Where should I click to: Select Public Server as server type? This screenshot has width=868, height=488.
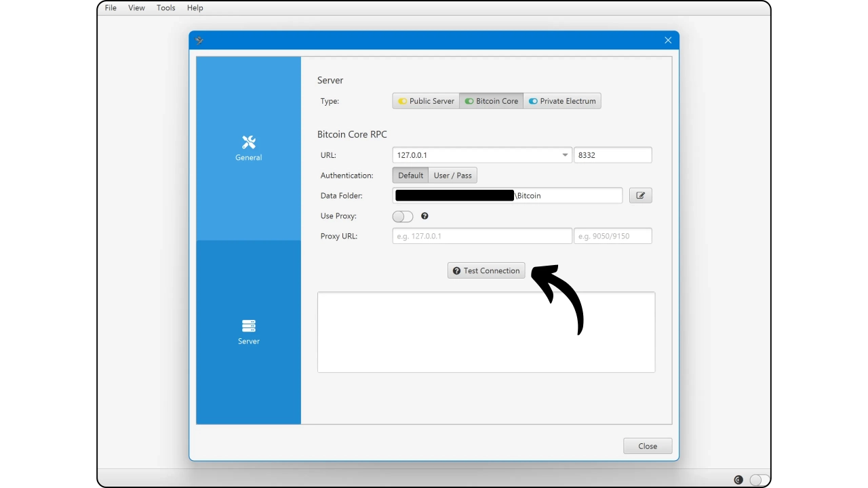426,101
